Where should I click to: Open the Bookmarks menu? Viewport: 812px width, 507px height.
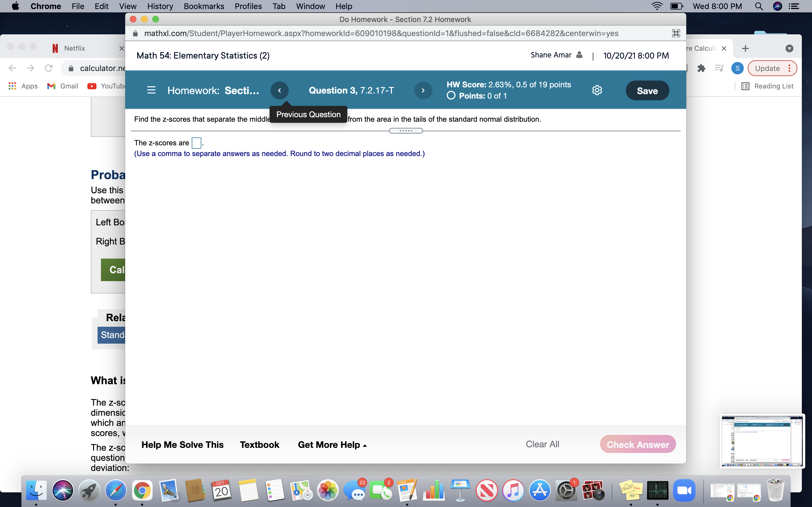point(204,6)
